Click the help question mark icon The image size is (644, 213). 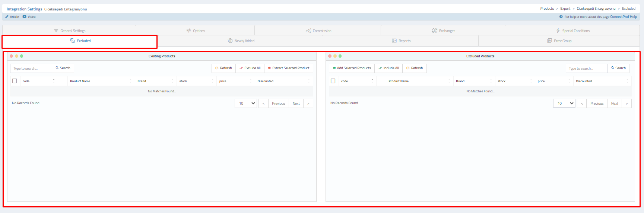(x=561, y=17)
